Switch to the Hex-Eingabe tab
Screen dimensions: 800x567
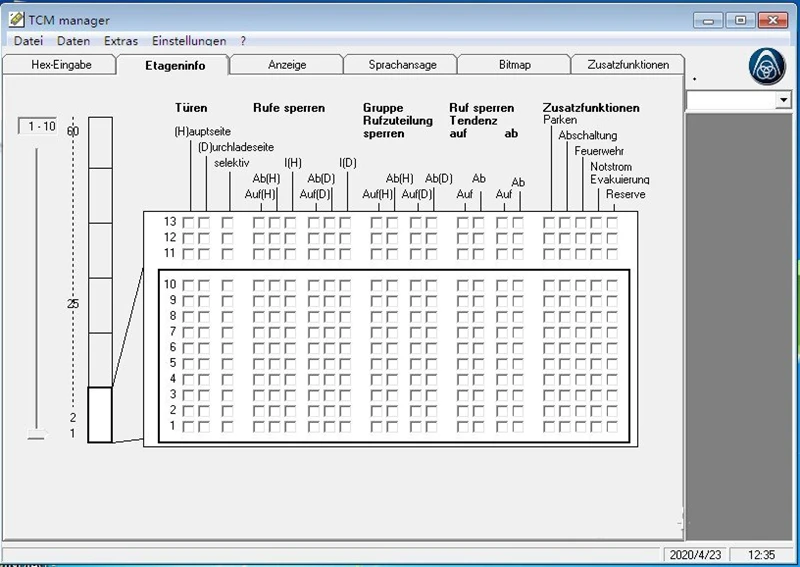tap(61, 65)
